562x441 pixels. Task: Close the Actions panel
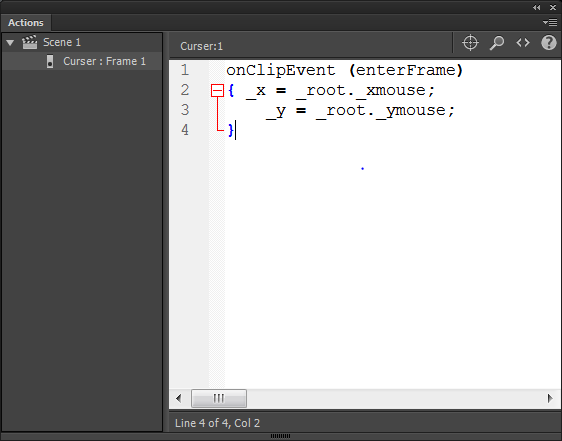(553, 7)
